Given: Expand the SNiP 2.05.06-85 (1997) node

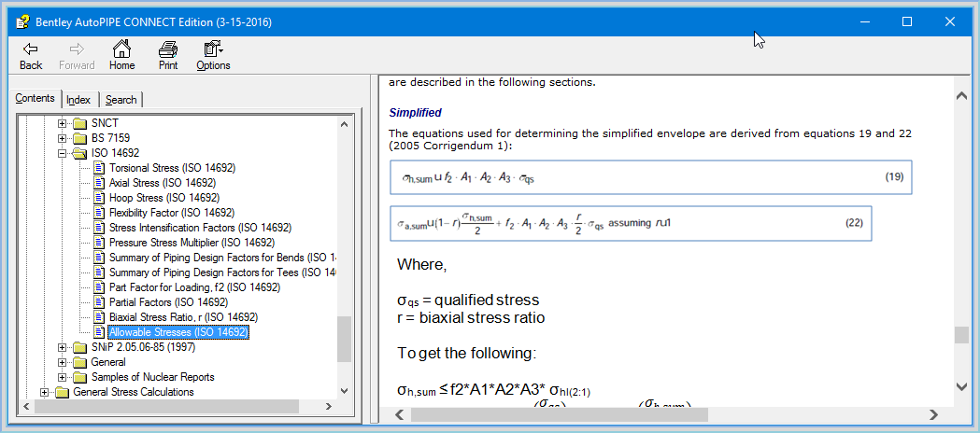Looking at the screenshot, I should (62, 347).
